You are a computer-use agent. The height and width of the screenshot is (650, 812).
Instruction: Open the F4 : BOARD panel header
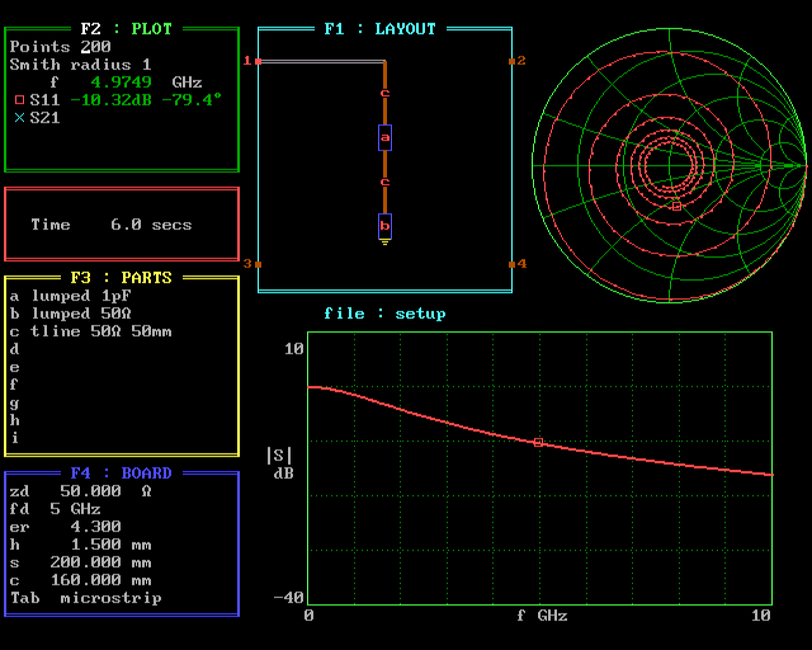pyautogui.click(x=121, y=474)
